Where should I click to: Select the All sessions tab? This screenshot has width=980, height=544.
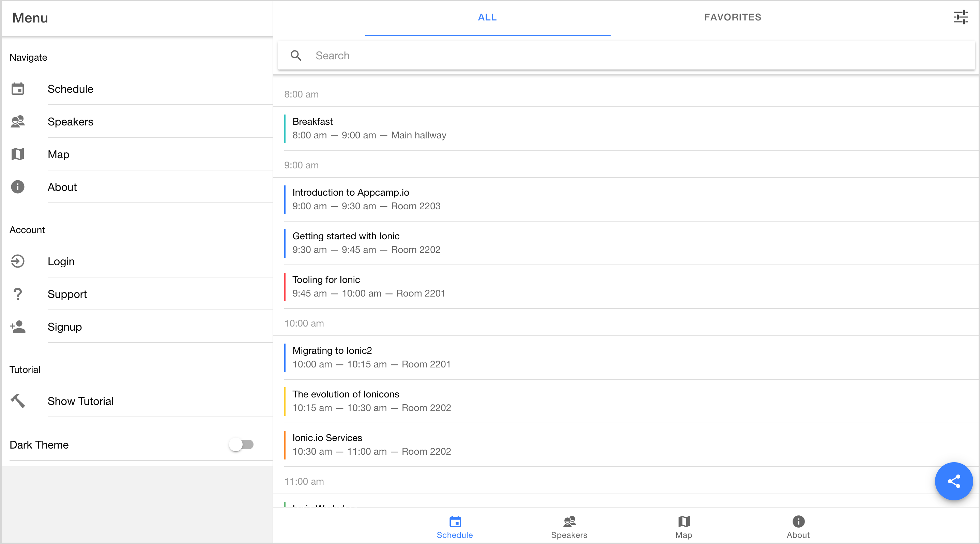(487, 17)
